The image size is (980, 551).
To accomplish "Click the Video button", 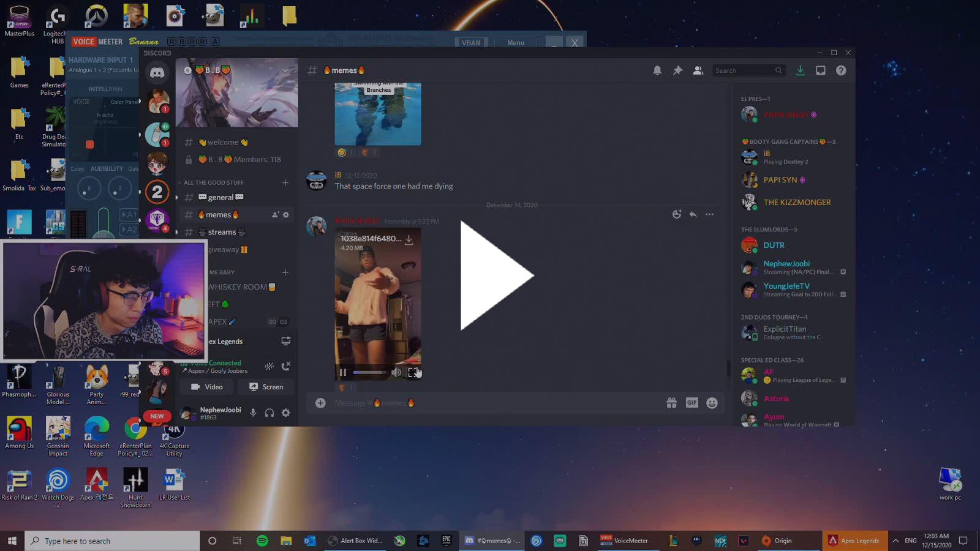I will [207, 387].
